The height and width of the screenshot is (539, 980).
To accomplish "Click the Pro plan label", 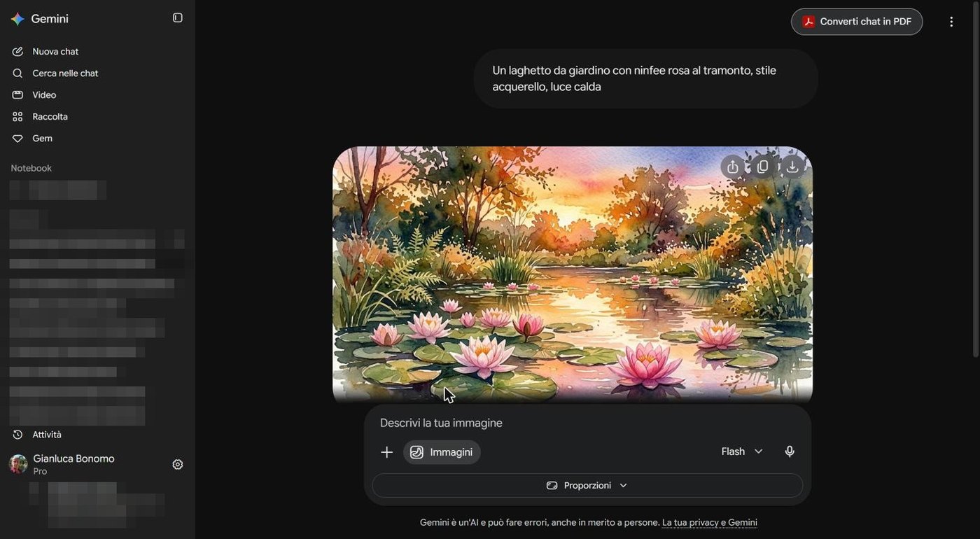I will [40, 472].
